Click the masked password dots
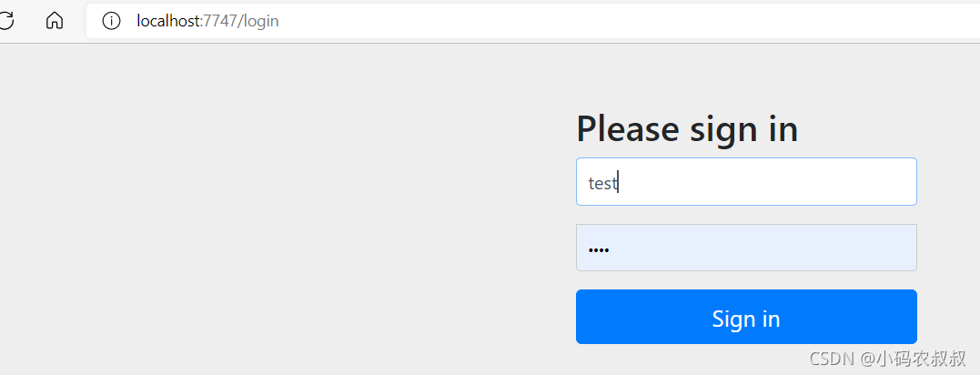 pos(599,249)
